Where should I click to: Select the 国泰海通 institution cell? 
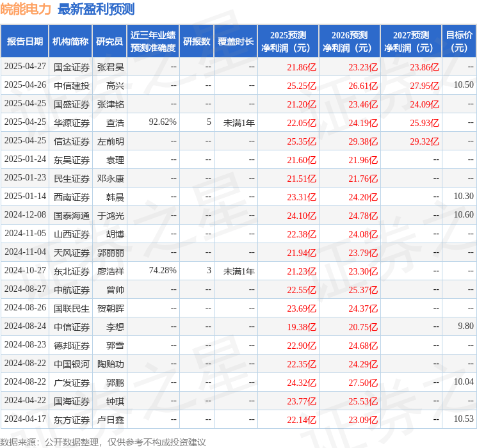72,216
